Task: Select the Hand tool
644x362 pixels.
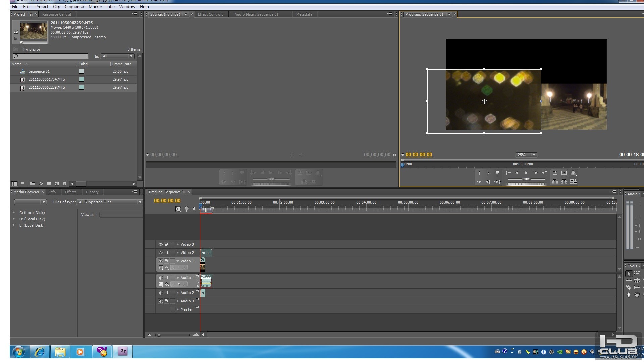Action: 637,295
